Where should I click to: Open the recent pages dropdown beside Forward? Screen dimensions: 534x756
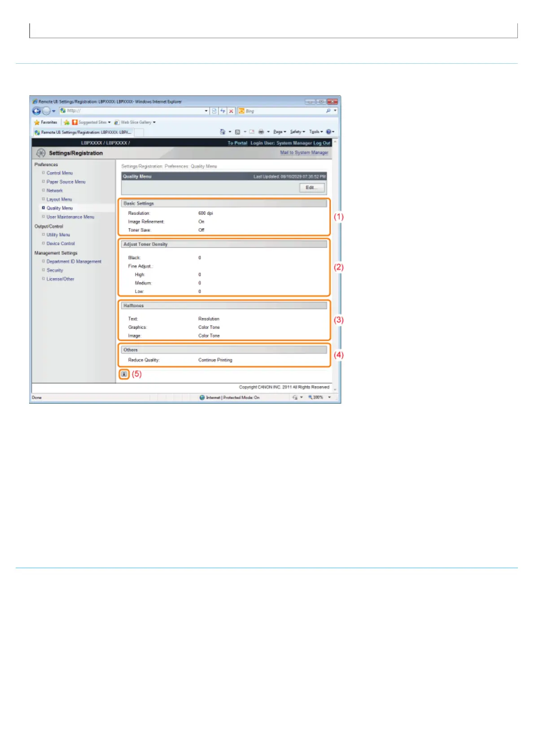pos(54,111)
